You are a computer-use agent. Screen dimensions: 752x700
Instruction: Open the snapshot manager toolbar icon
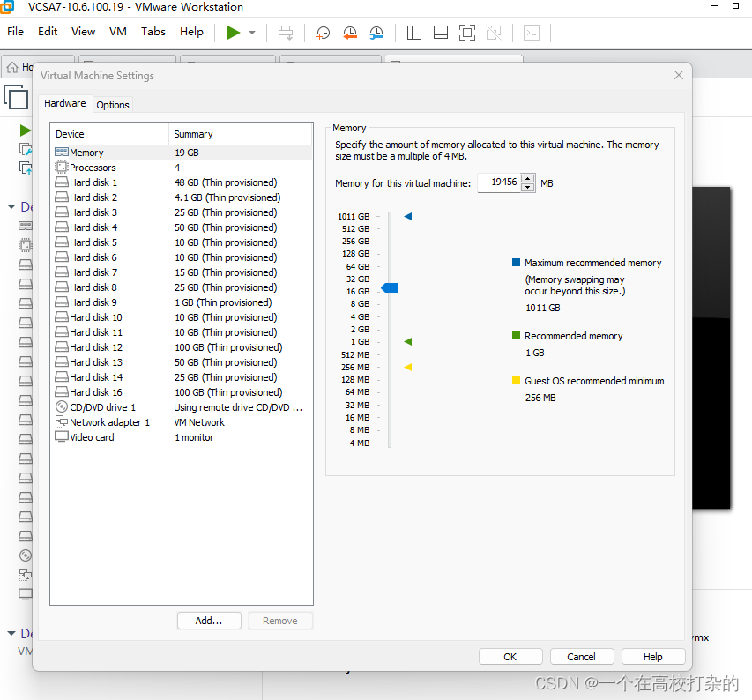click(x=376, y=33)
